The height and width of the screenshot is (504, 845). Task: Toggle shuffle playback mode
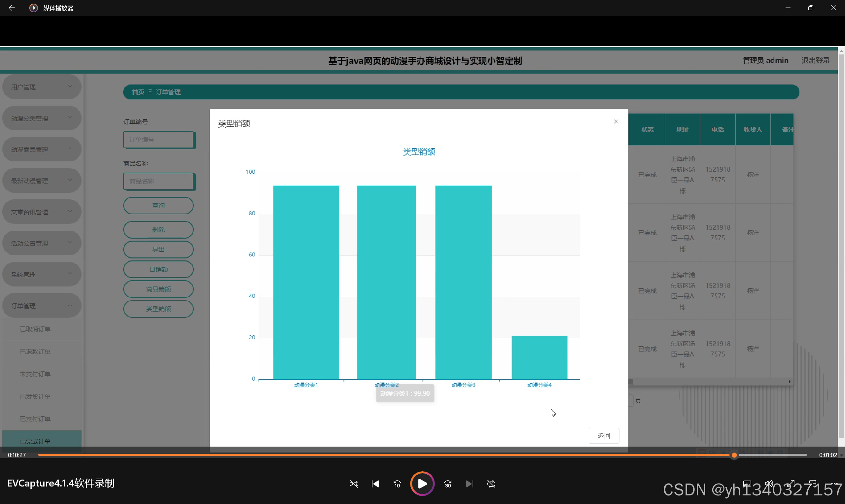click(x=353, y=484)
